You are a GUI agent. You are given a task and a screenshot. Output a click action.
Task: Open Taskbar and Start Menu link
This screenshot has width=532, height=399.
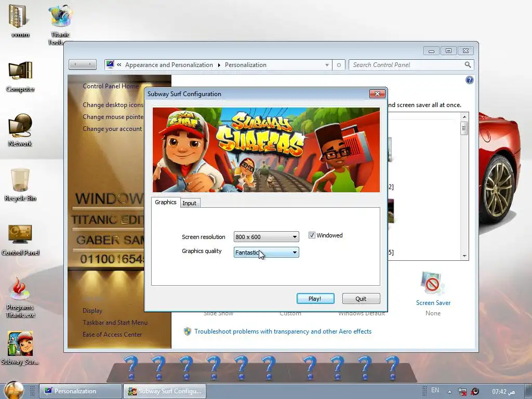115,322
